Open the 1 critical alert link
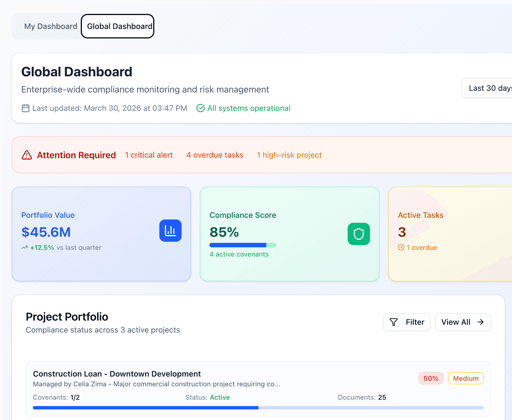Image resolution: width=512 pixels, height=420 pixels. pos(149,155)
